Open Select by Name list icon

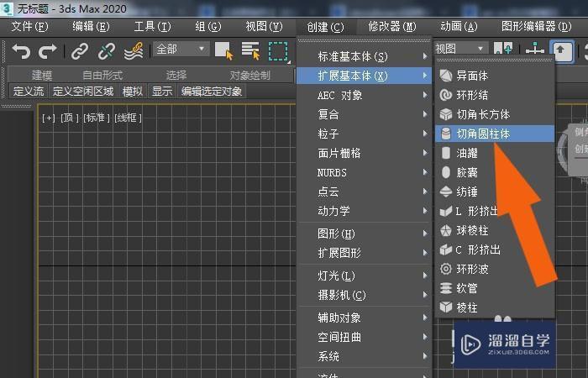250,50
